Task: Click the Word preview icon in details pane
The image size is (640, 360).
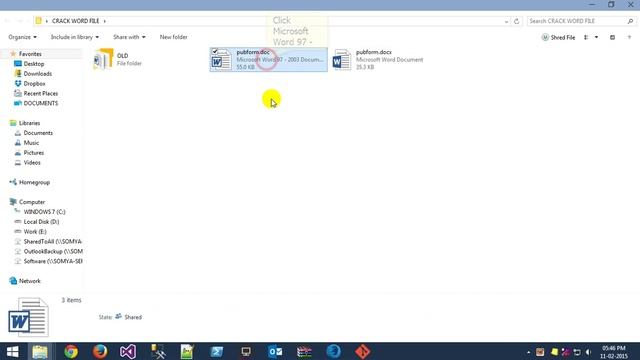Action: point(29,317)
